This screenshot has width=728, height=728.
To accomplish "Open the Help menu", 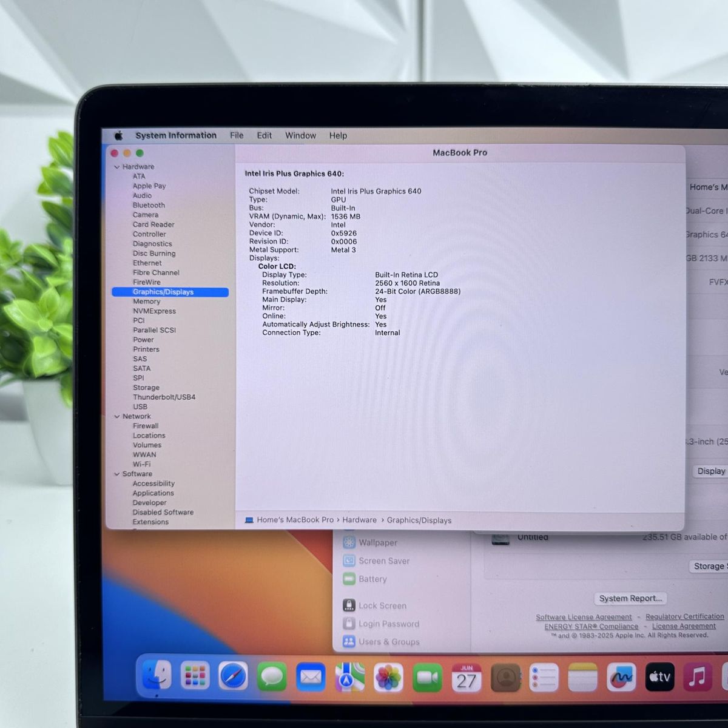I will point(339,135).
